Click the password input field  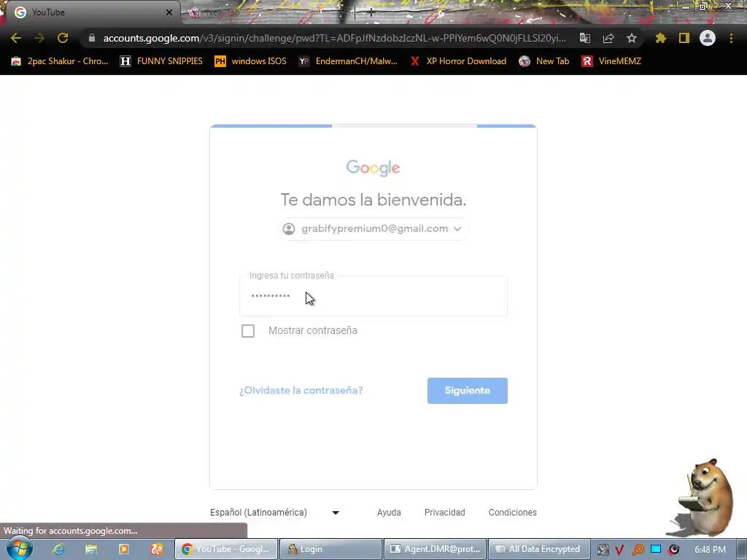pyautogui.click(x=373, y=296)
